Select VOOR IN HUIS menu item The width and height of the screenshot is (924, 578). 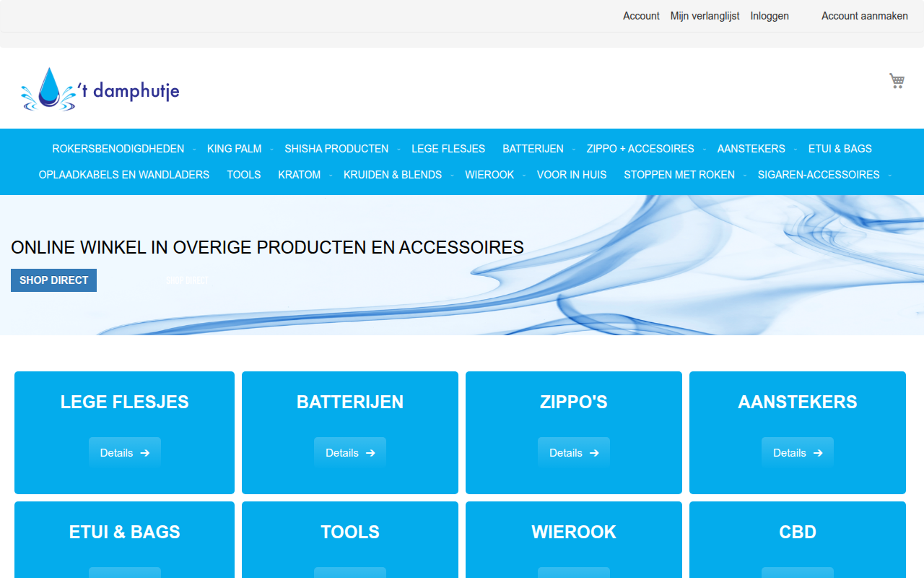[572, 175]
